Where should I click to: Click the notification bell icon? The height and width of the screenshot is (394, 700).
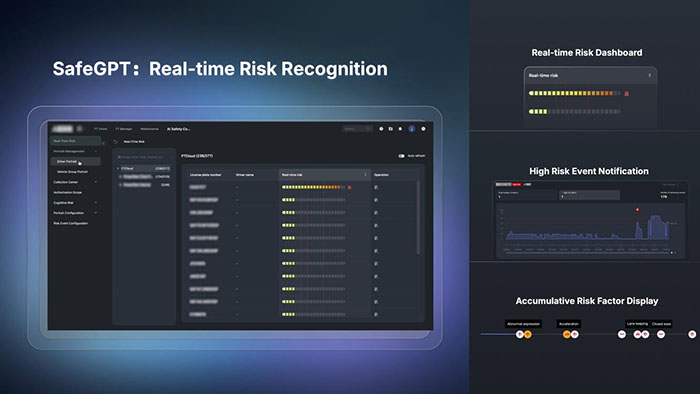pos(400,129)
